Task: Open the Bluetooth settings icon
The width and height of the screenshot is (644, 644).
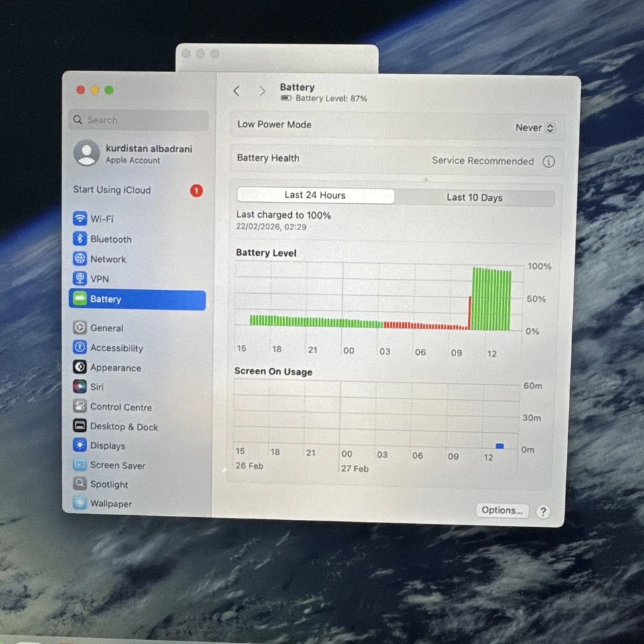Action: tap(80, 239)
